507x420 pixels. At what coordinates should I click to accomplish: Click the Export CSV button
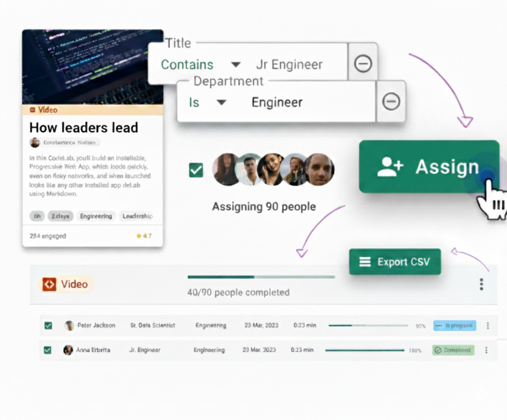pyautogui.click(x=395, y=262)
